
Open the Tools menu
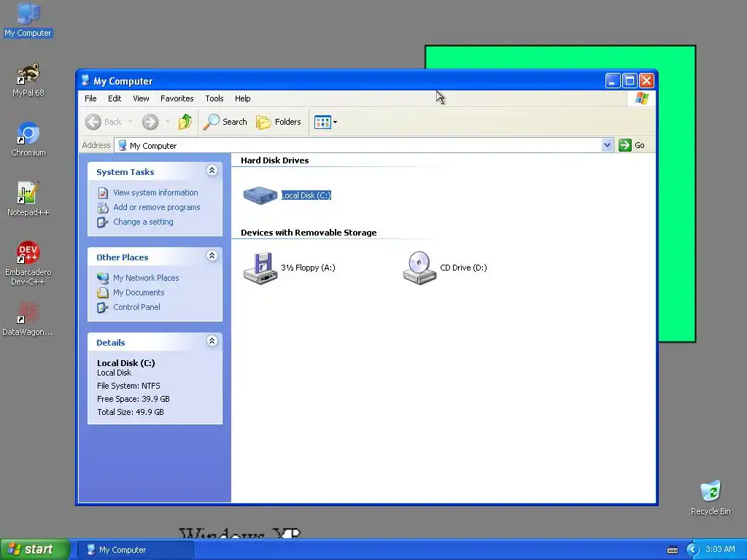click(214, 98)
